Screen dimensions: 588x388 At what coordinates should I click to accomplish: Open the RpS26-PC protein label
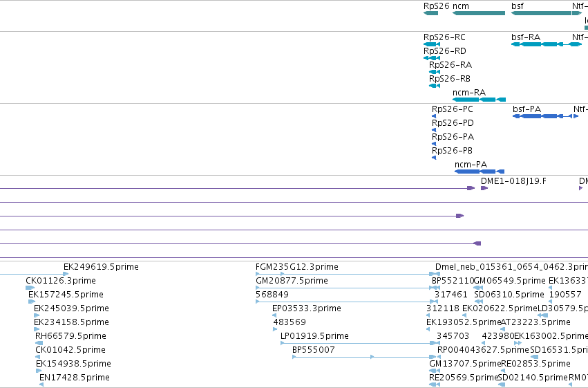(x=453, y=109)
